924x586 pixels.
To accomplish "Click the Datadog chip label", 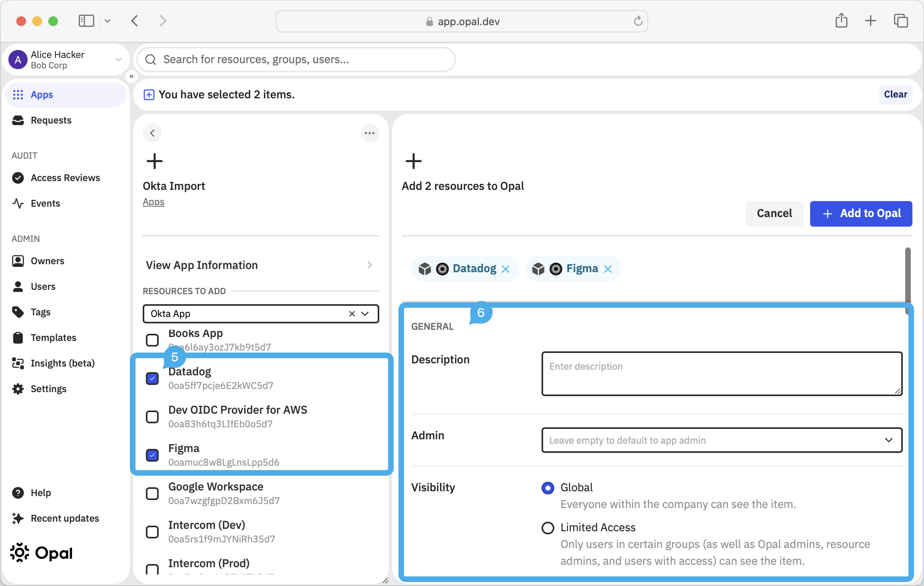I will coord(474,269).
